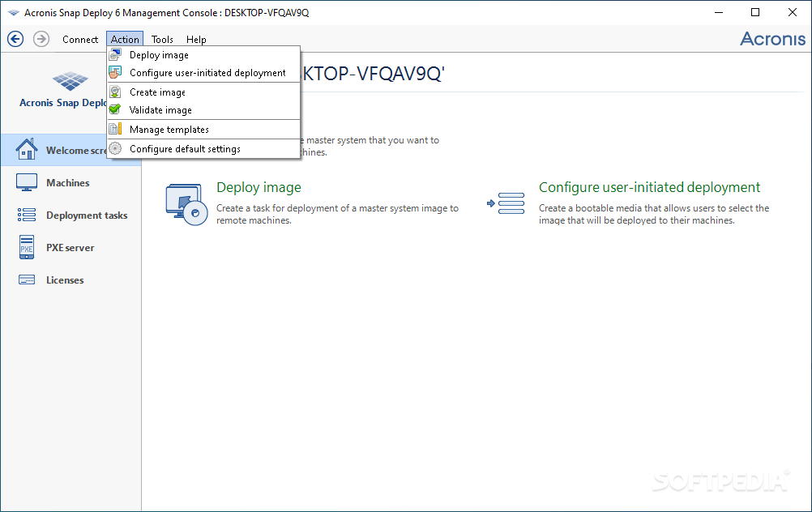The height and width of the screenshot is (512, 812).
Task: Click the user-initiated deployment list arrow icon
Action: 506,203
